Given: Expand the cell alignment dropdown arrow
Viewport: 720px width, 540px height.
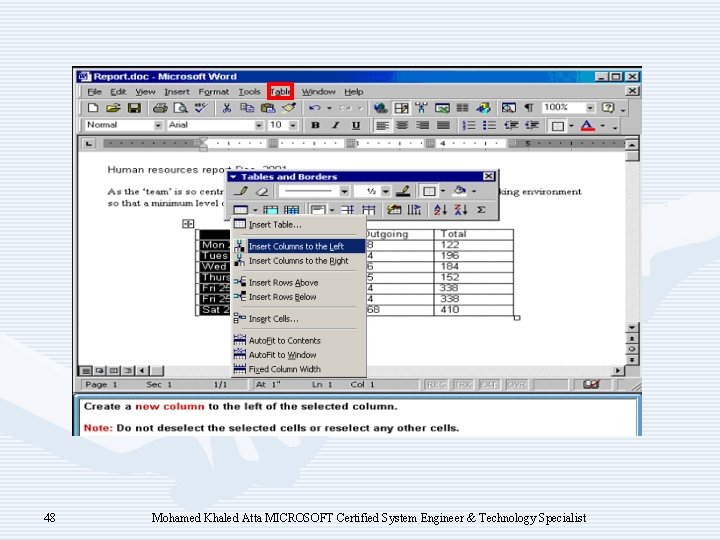Looking at the screenshot, I should click(332, 210).
